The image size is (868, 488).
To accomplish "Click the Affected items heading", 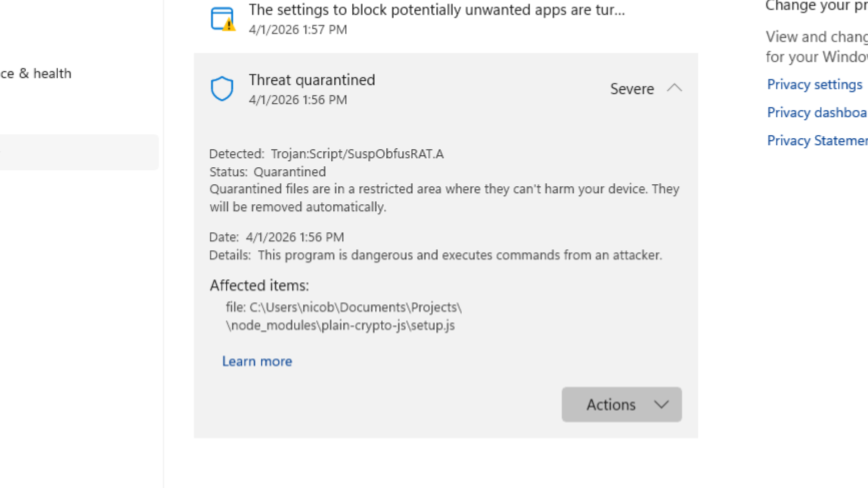I will point(259,286).
